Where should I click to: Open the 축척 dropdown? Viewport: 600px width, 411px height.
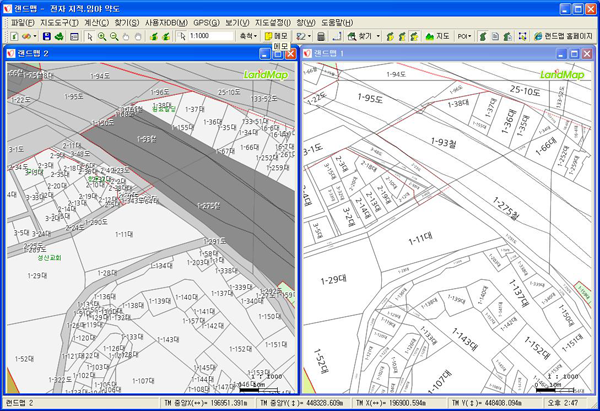click(x=248, y=36)
